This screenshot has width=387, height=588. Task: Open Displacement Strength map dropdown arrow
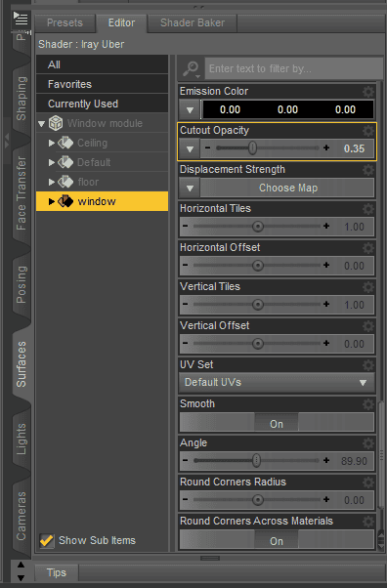point(190,188)
